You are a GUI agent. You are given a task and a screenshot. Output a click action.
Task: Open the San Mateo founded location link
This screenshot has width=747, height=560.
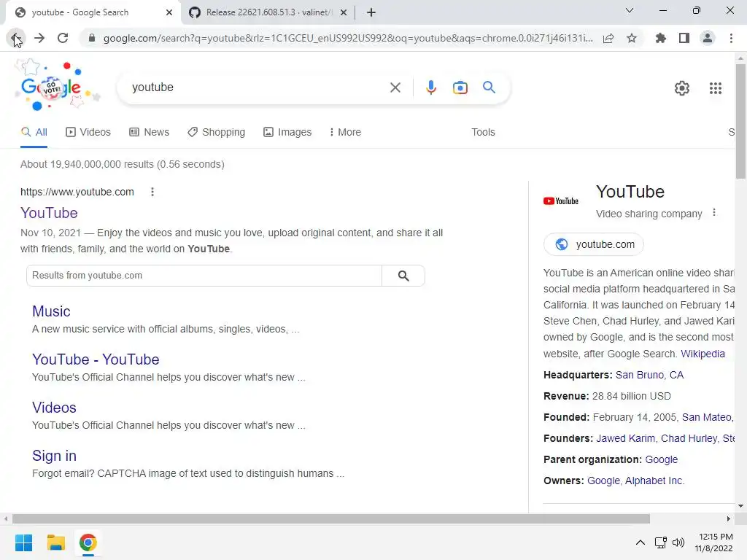coord(708,417)
